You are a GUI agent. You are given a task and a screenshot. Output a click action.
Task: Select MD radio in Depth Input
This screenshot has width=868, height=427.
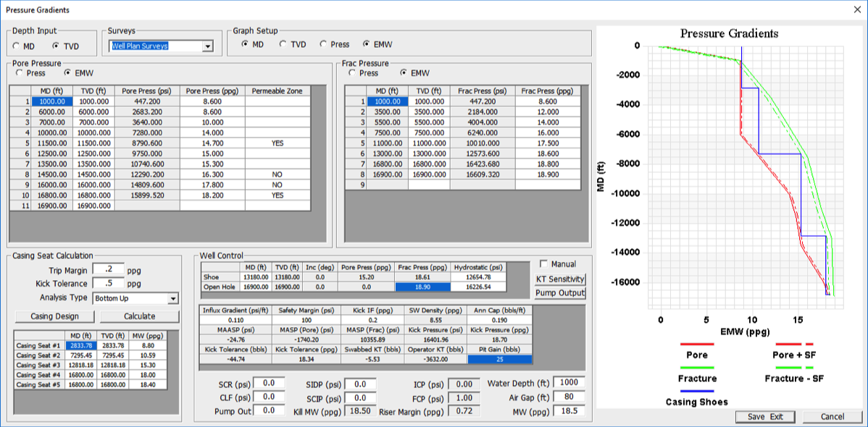16,46
